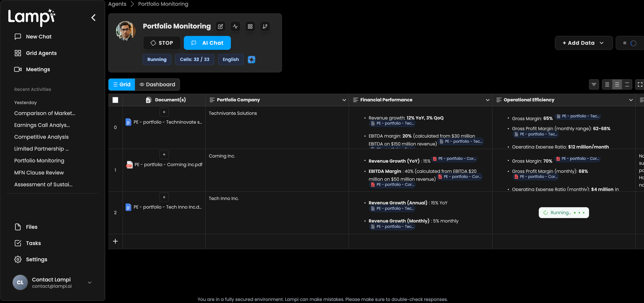
Task: Click the four-squares grid icon beside title
Action: point(250,26)
